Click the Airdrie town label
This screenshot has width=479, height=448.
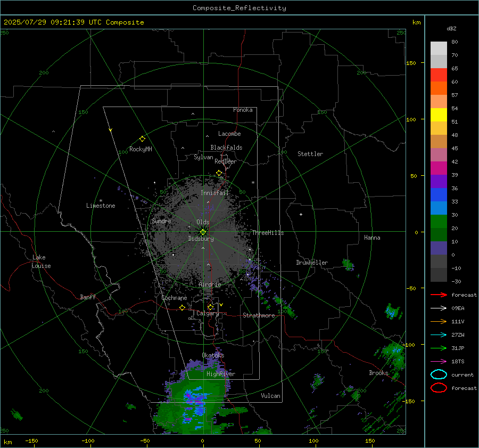(210, 284)
